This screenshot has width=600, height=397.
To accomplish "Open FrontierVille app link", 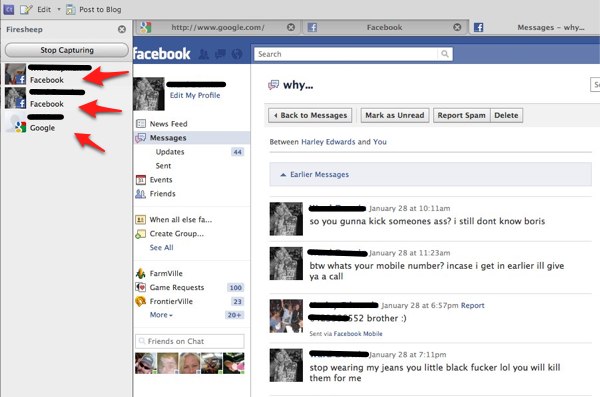I will coord(171,302).
